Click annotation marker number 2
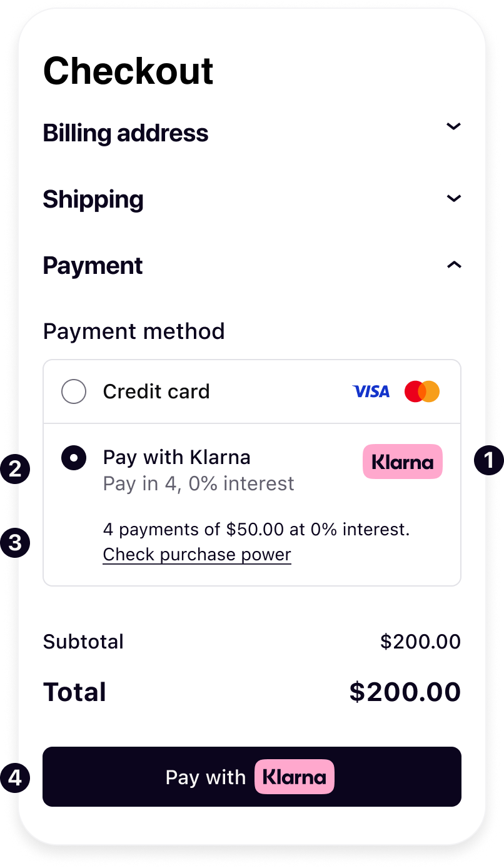 [15, 468]
